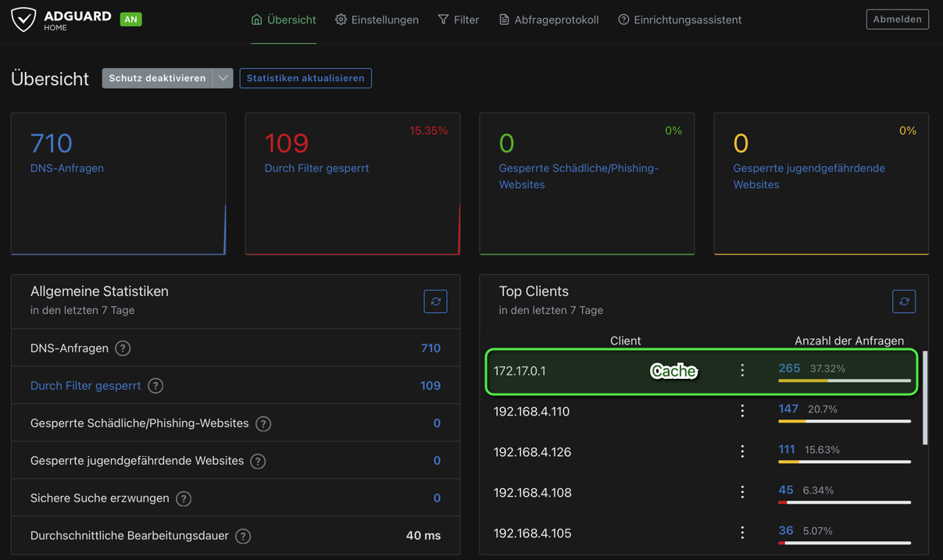Screen dimensions: 943x560
Task: Refresh the Top Clients panel
Action: pyautogui.click(x=904, y=301)
